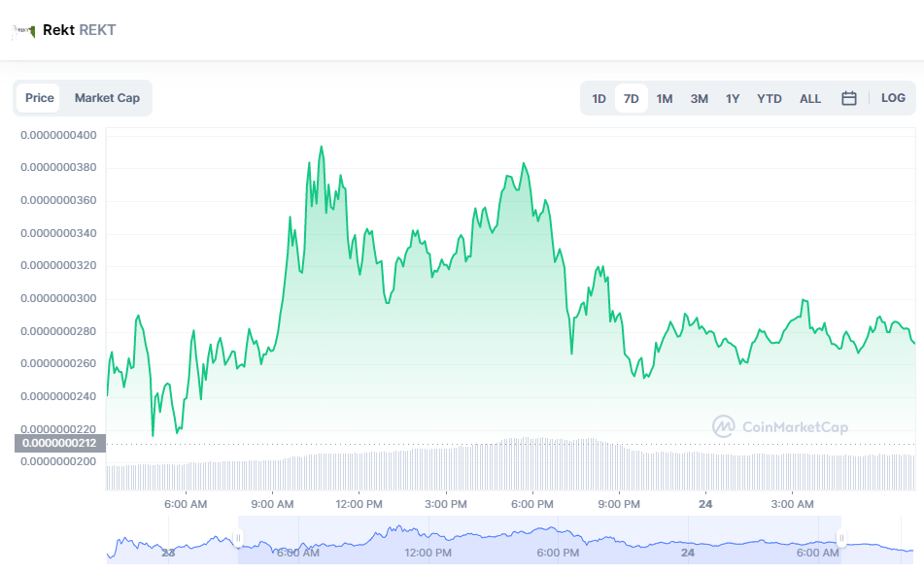Screen dimensions: 924x572
Task: Click the navigator 23 date label
Action: (168, 554)
